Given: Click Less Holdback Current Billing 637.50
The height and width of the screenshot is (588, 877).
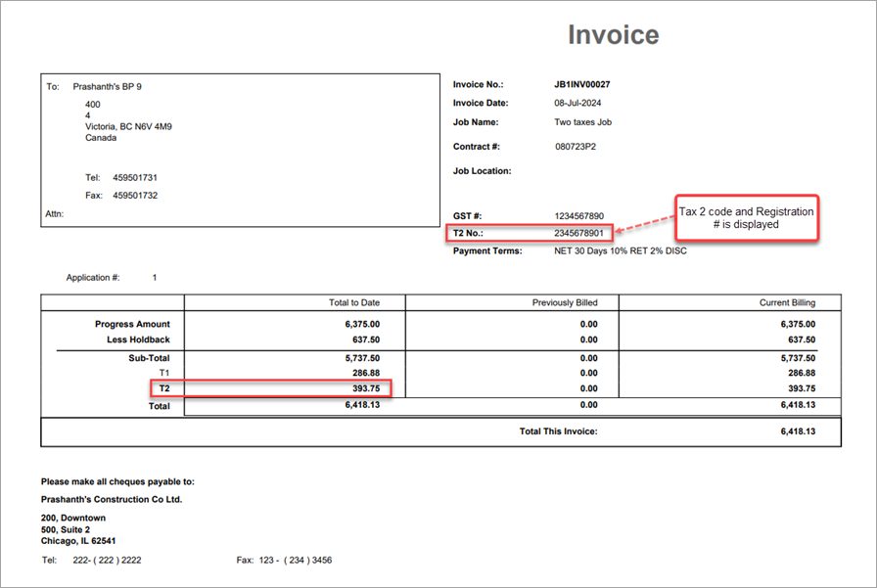Looking at the screenshot, I should click(802, 339).
